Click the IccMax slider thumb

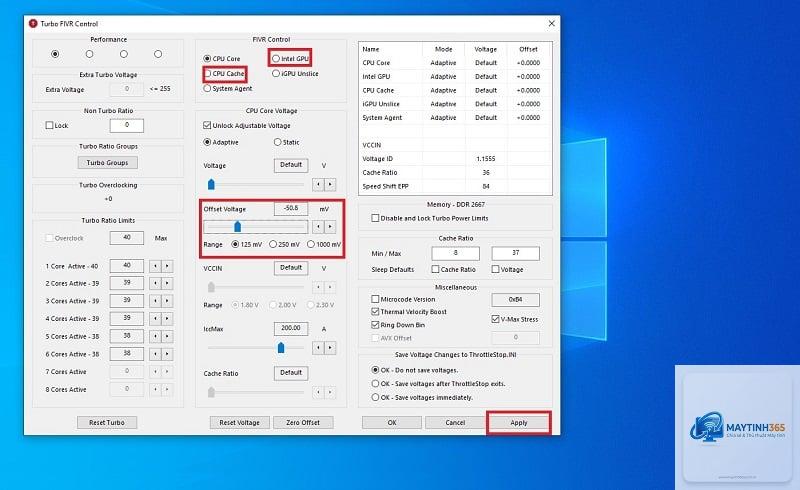click(281, 348)
